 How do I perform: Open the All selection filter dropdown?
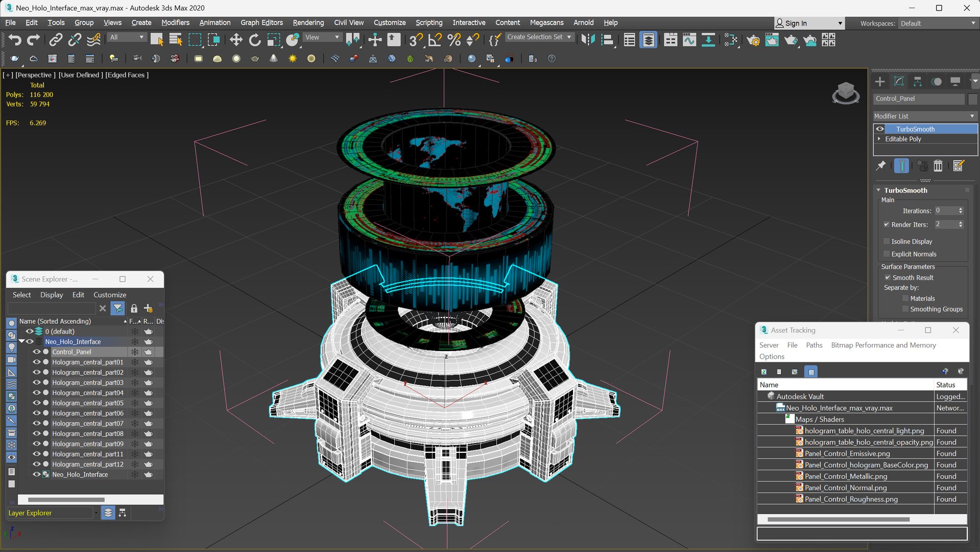pyautogui.click(x=127, y=37)
